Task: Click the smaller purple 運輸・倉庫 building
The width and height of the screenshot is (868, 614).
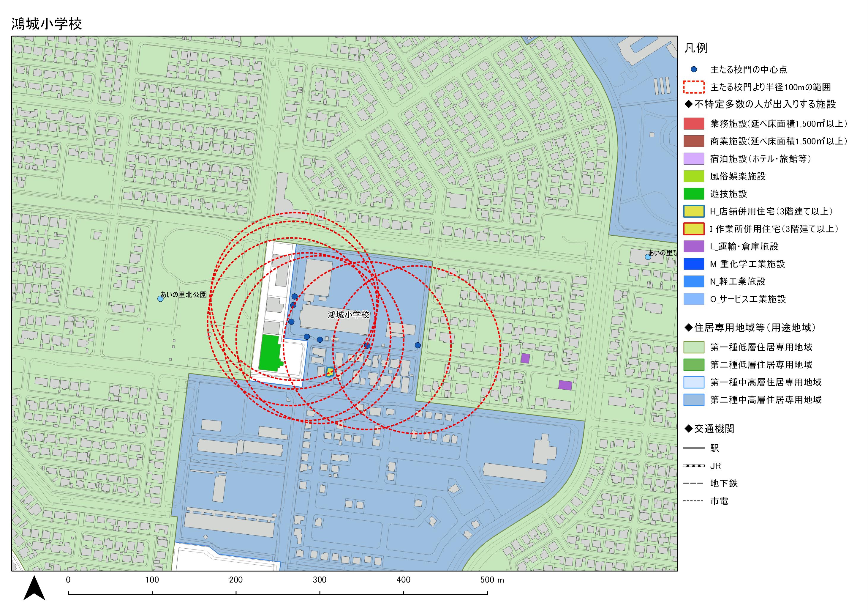Action: (525, 358)
